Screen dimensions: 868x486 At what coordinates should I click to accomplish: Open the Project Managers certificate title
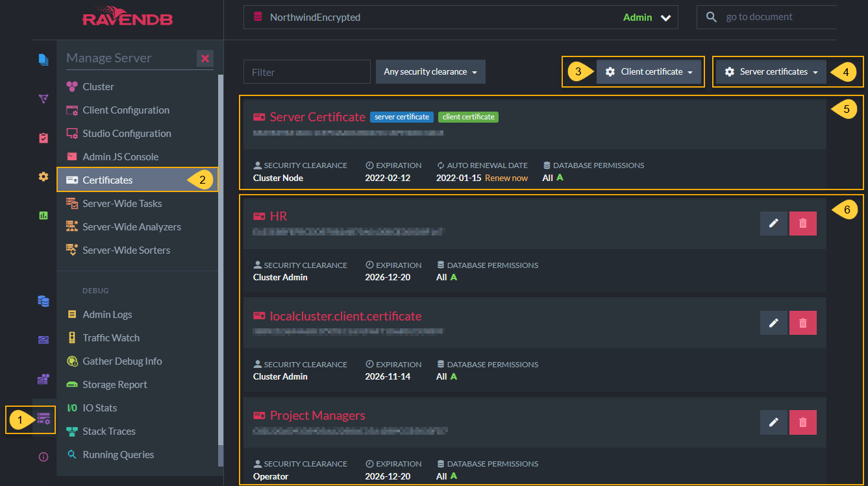pyautogui.click(x=317, y=415)
